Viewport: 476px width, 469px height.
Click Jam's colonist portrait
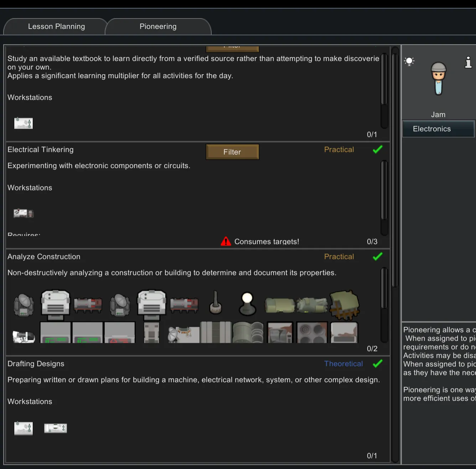click(438, 79)
